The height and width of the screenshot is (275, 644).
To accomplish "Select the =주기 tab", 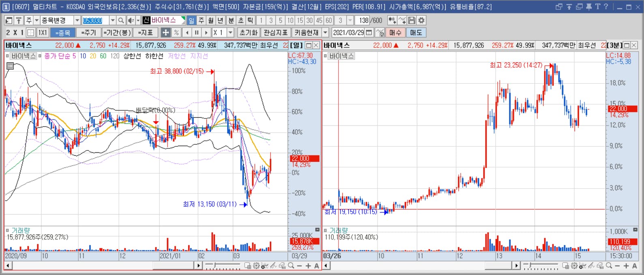I will click(x=88, y=32).
